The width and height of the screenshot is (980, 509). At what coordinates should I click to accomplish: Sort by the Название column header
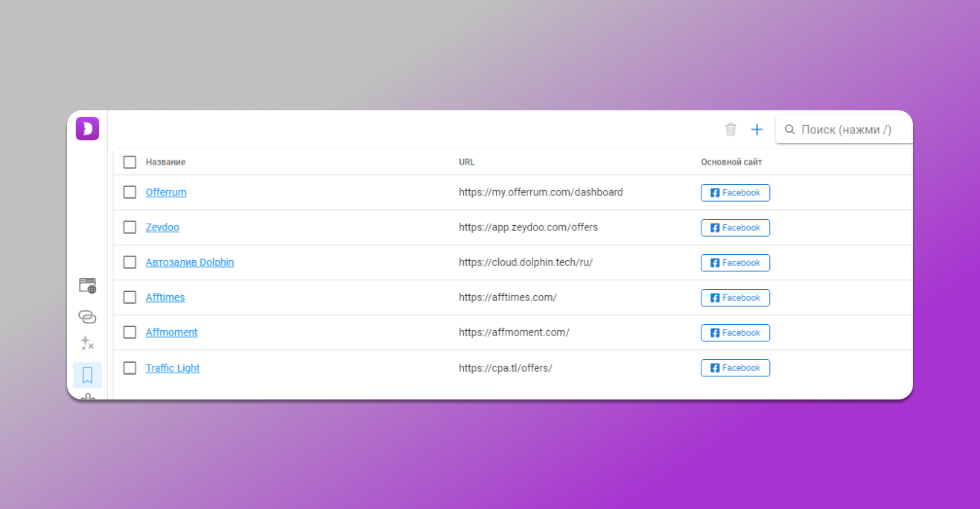(165, 162)
